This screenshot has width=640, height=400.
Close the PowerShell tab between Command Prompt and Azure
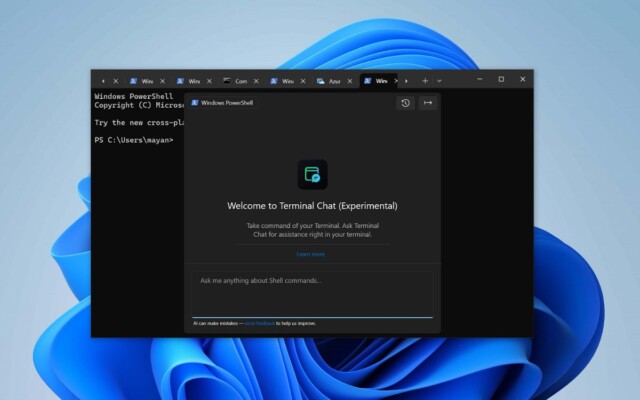tap(303, 81)
